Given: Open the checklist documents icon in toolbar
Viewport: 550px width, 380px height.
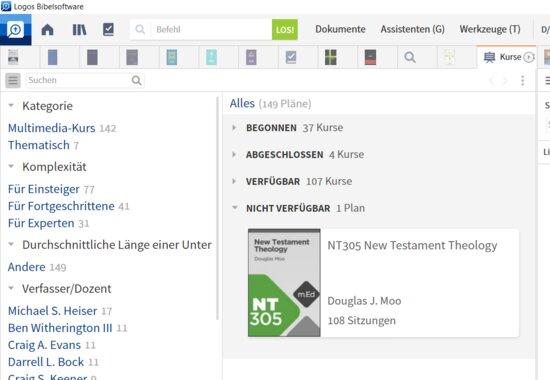Looking at the screenshot, I should 108,29.
